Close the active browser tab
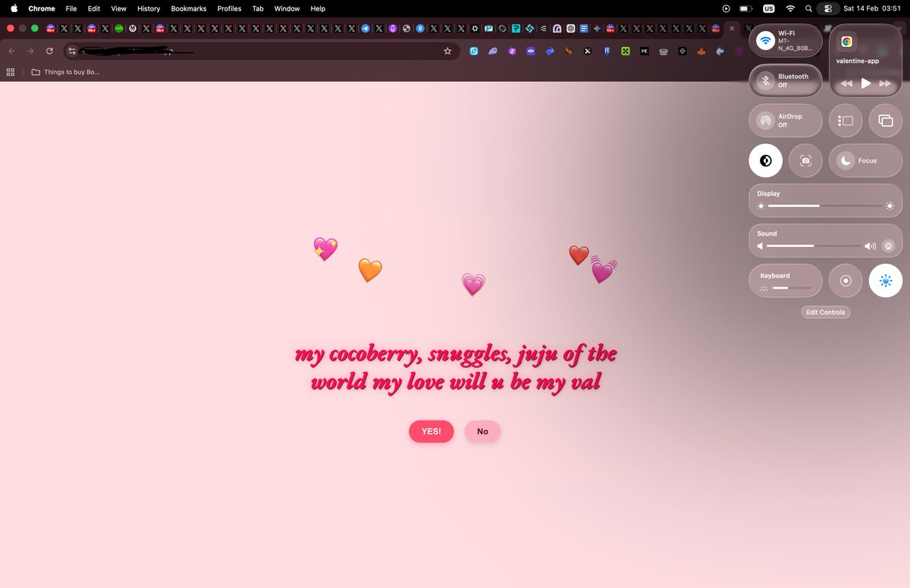910x588 pixels. point(732,28)
